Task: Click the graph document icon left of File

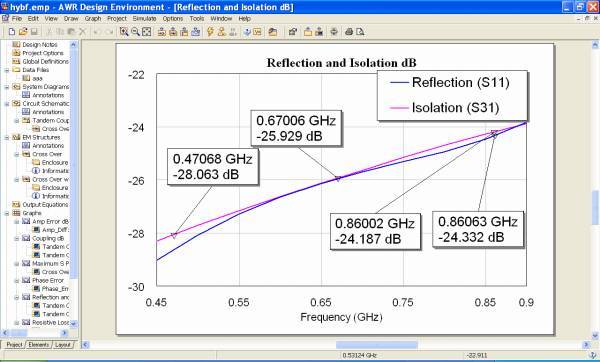Action: pos(5,18)
